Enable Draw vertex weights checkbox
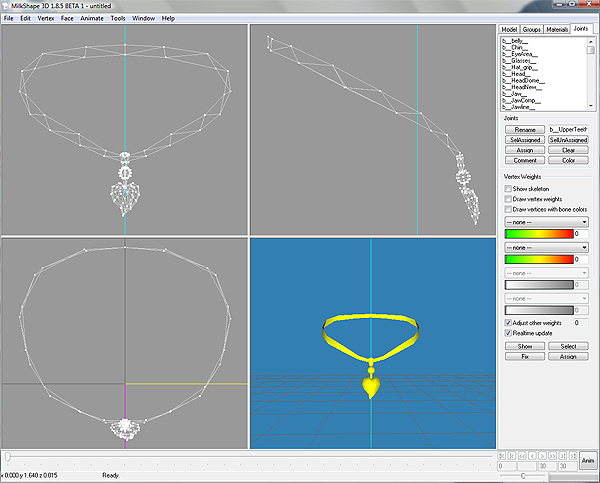 click(x=508, y=199)
